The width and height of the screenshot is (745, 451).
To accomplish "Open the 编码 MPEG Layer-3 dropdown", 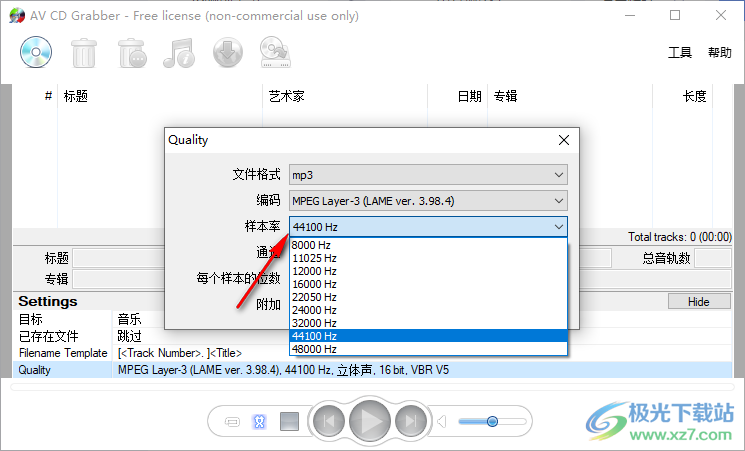I will click(x=428, y=201).
